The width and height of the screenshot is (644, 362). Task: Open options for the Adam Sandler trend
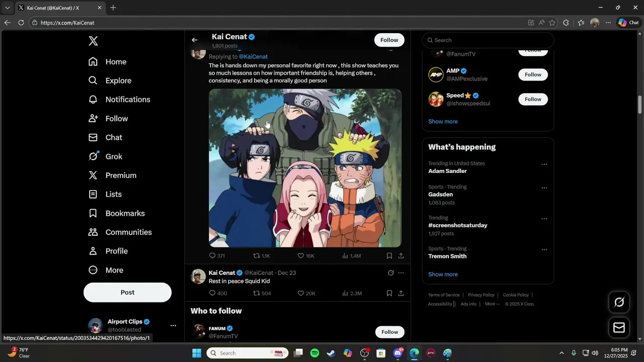pyautogui.click(x=544, y=164)
